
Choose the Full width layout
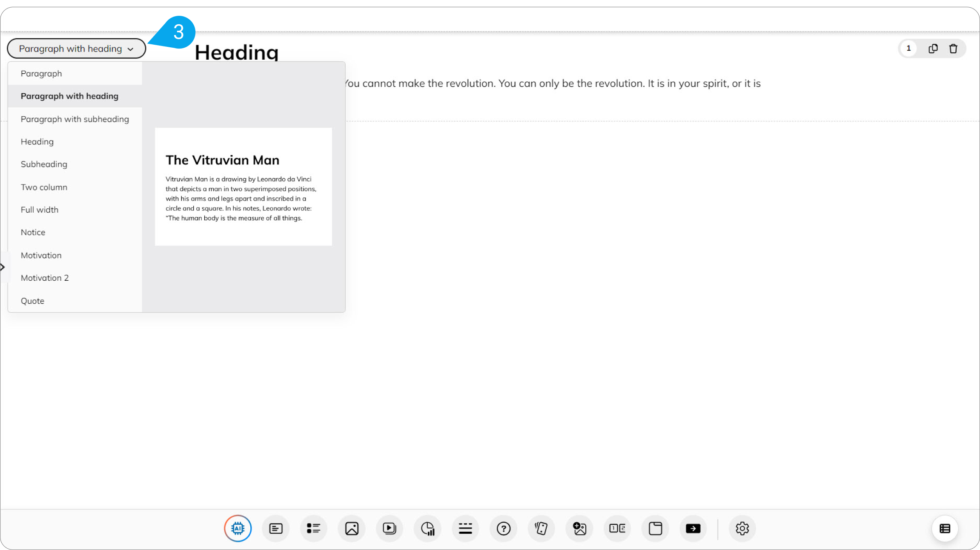75,210
